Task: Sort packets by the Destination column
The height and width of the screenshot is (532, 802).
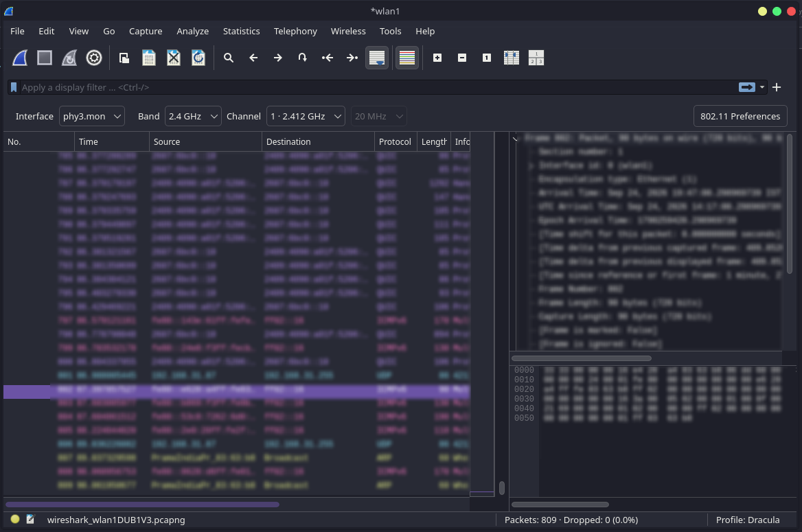Action: click(318, 141)
